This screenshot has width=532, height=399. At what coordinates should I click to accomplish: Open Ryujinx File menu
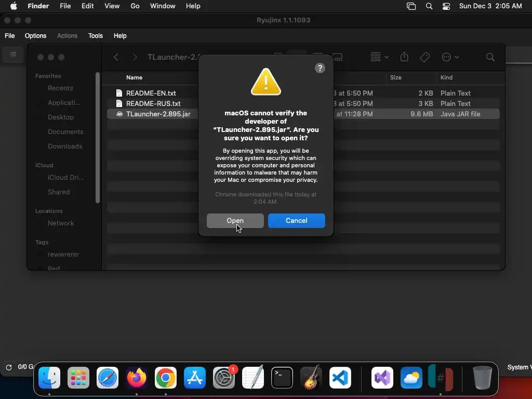[x=9, y=36]
